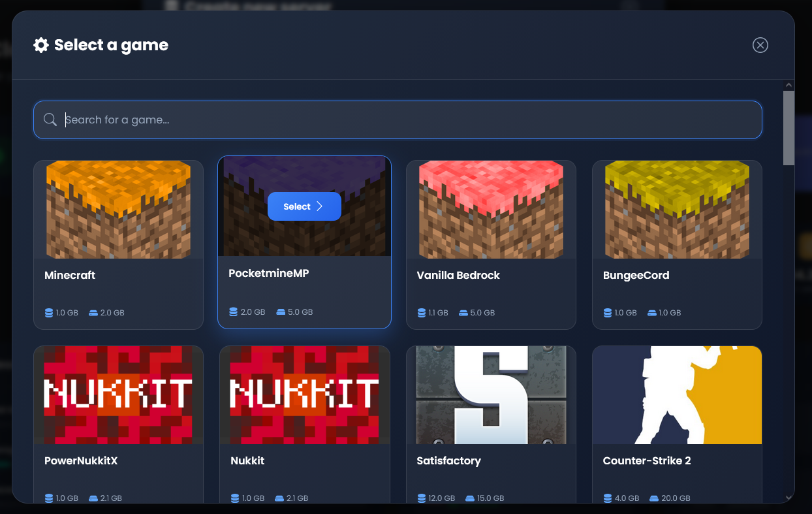The width and height of the screenshot is (812, 514).
Task: Choose the Vanilla Bedrock red block image
Action: coord(491,210)
